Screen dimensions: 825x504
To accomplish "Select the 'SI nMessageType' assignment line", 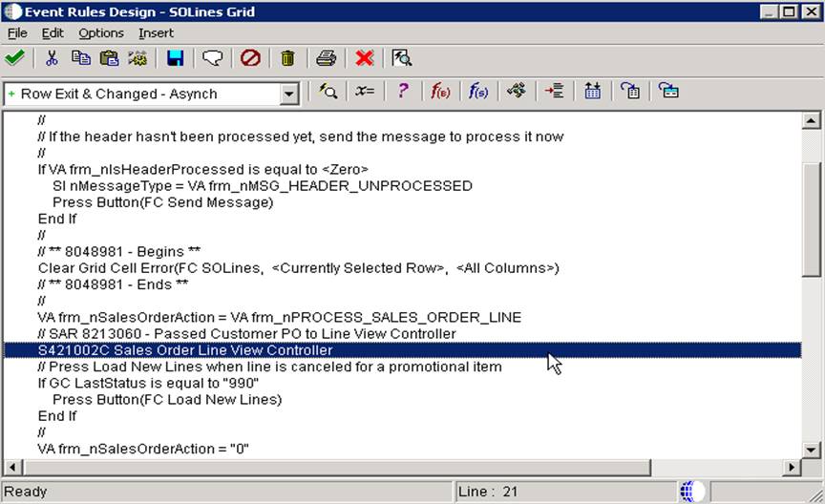I will coord(262,186).
